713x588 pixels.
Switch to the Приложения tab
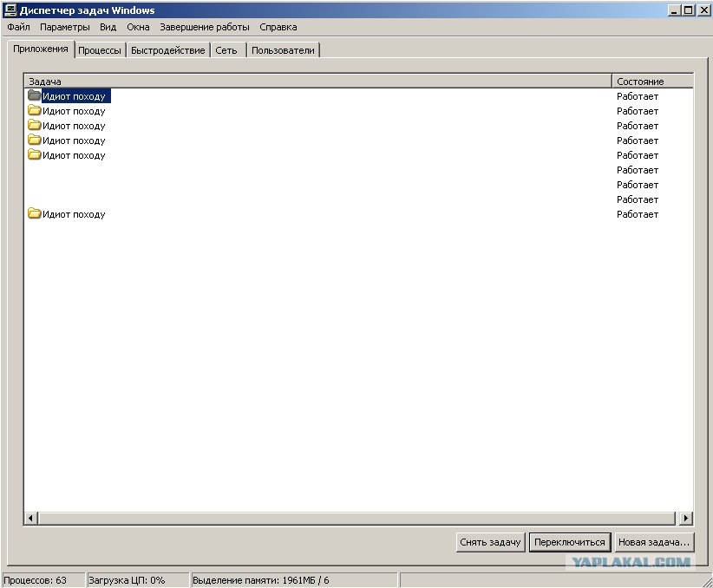tap(40, 49)
